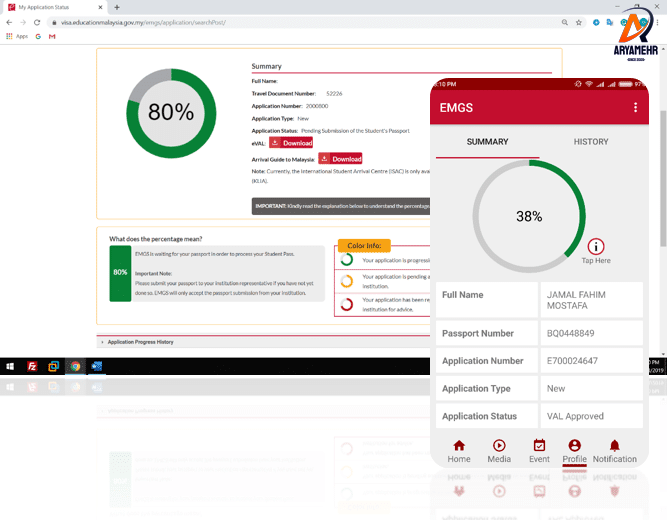Click the Color Info label
Viewport: 667px width, 520px height.
point(364,246)
